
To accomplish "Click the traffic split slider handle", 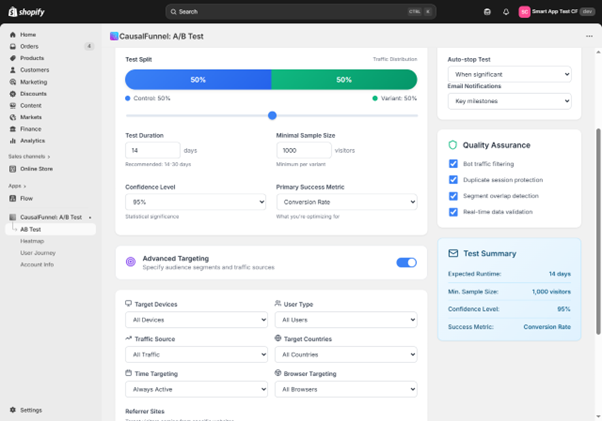I will point(272,116).
